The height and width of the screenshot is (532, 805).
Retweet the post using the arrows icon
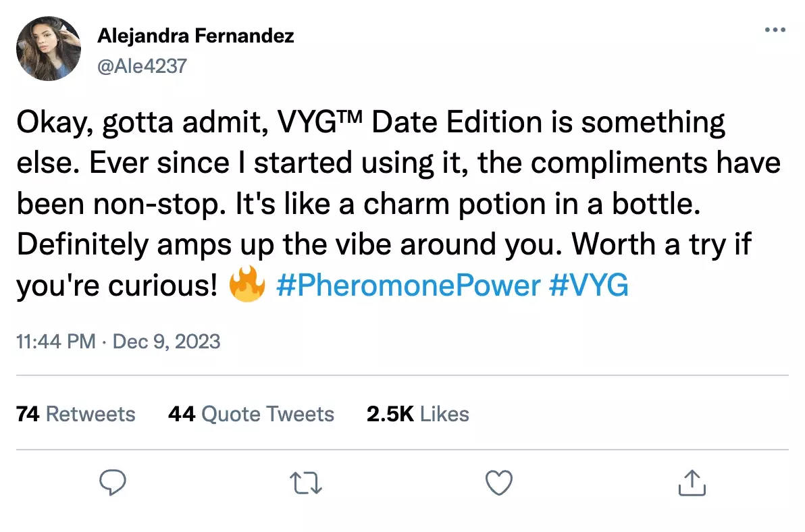click(306, 483)
